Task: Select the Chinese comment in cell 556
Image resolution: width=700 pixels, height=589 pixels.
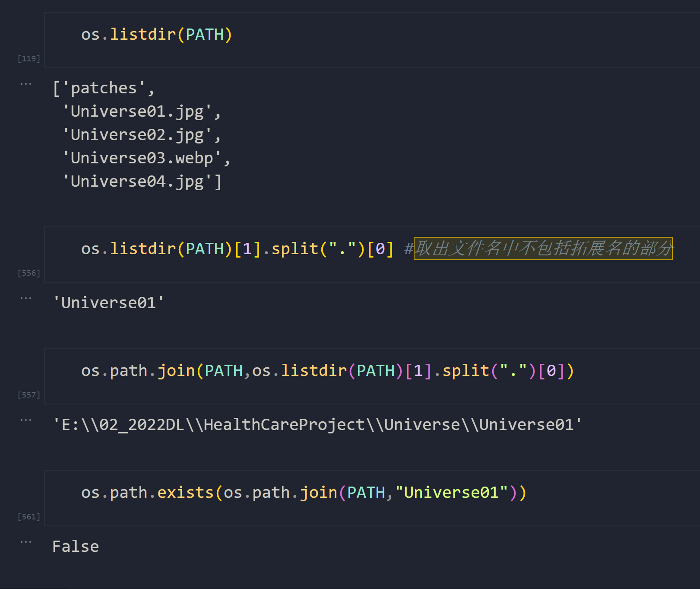Action: [x=543, y=248]
